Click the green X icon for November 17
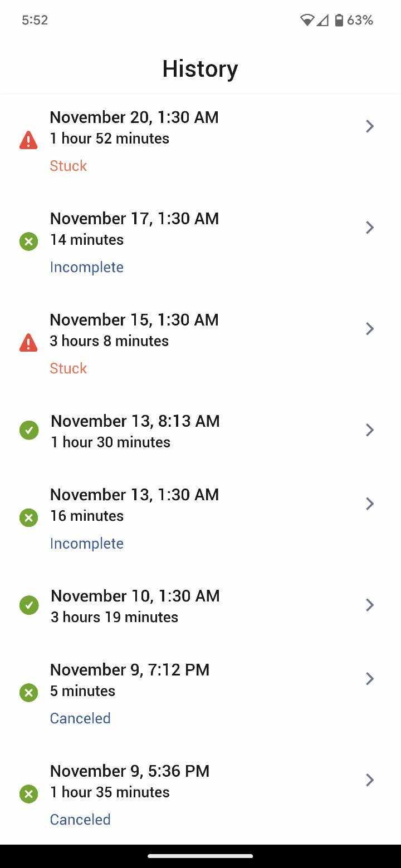This screenshot has height=868, width=401. pyautogui.click(x=28, y=241)
